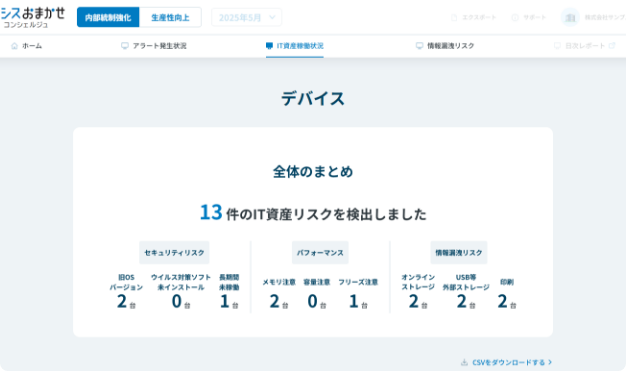The height and width of the screenshot is (371, 626).
Task: Open the IT資産稼働状況 tab
Action: click(x=295, y=46)
